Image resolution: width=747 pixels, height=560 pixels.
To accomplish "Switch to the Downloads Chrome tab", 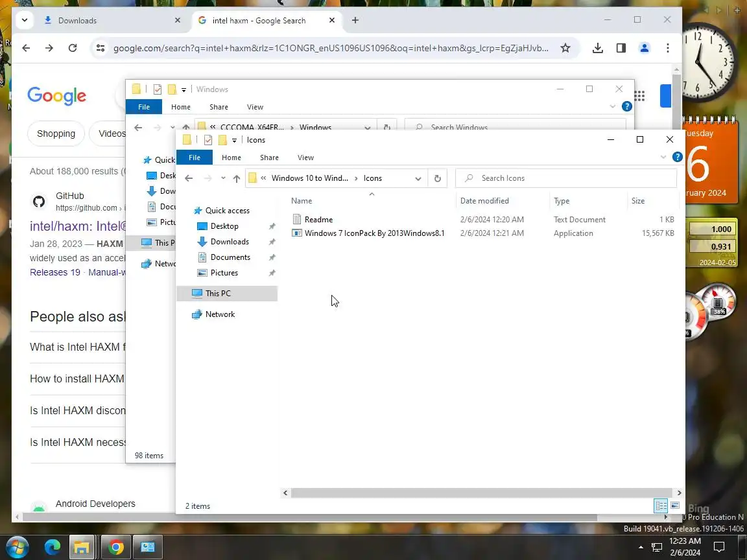I will pyautogui.click(x=112, y=21).
